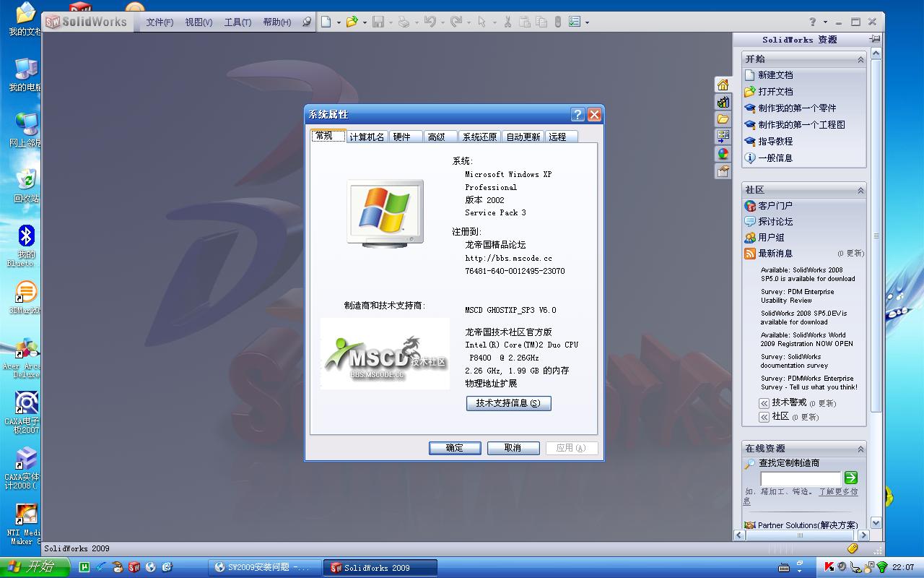Click the pushpin icon beside the Help menu
This screenshot has width=924, height=578.
pyautogui.click(x=307, y=22)
